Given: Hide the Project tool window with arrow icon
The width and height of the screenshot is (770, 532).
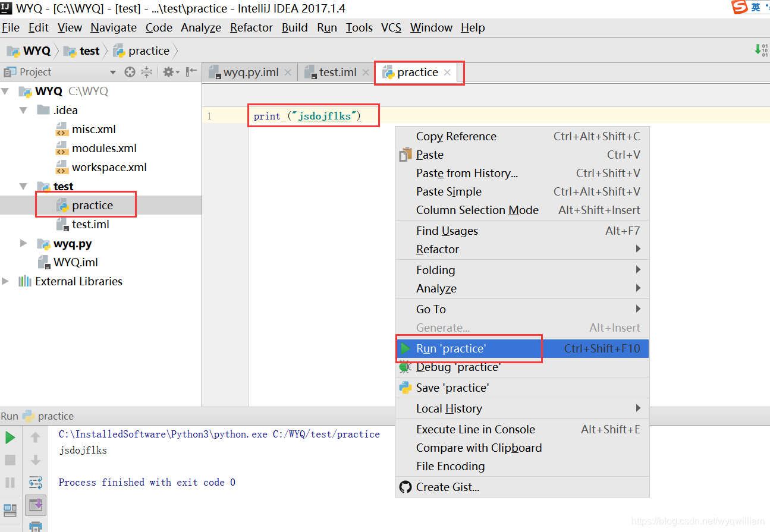Looking at the screenshot, I should pyautogui.click(x=191, y=72).
